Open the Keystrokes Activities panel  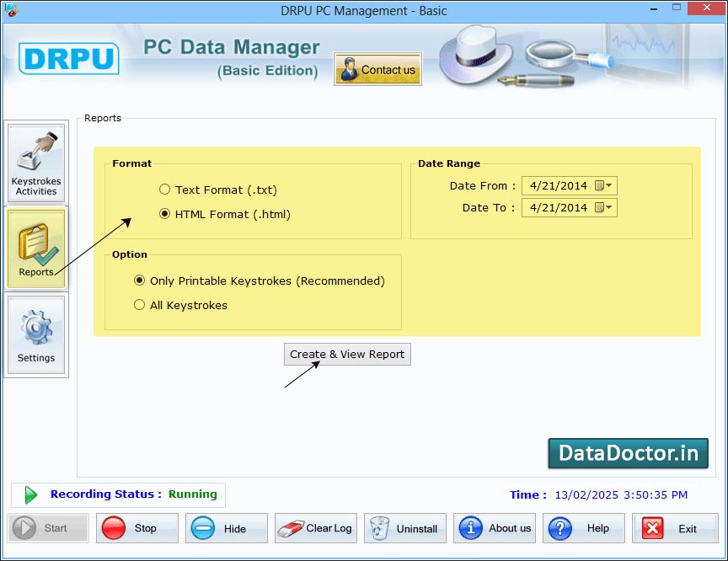coord(36,162)
